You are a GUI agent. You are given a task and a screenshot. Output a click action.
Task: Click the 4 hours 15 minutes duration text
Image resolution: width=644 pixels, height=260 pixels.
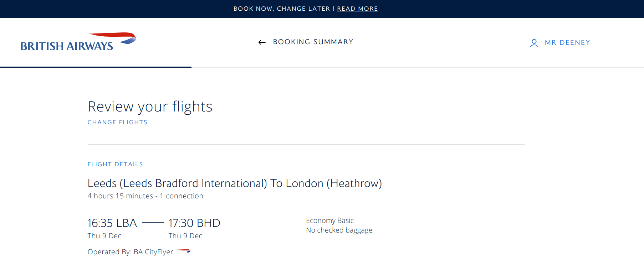point(120,196)
